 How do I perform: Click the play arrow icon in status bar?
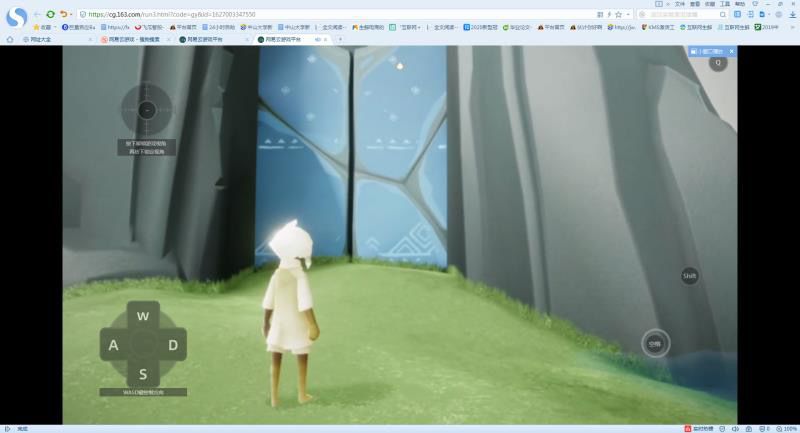(x=7, y=429)
